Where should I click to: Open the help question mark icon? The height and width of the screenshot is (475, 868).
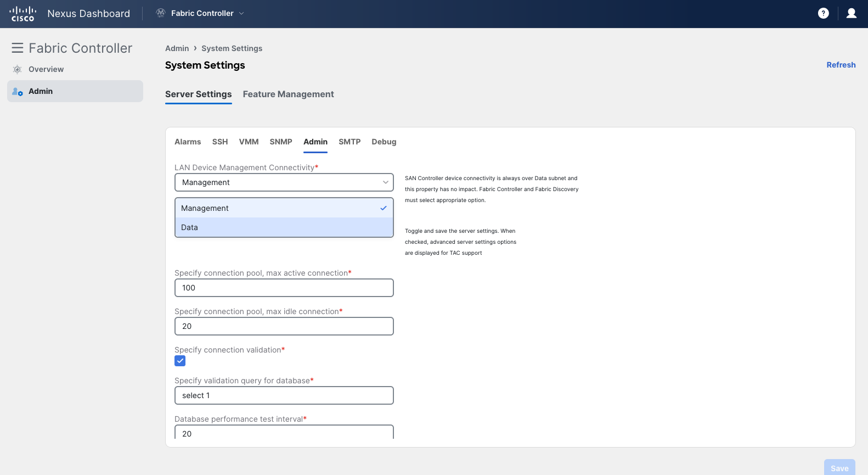(823, 13)
